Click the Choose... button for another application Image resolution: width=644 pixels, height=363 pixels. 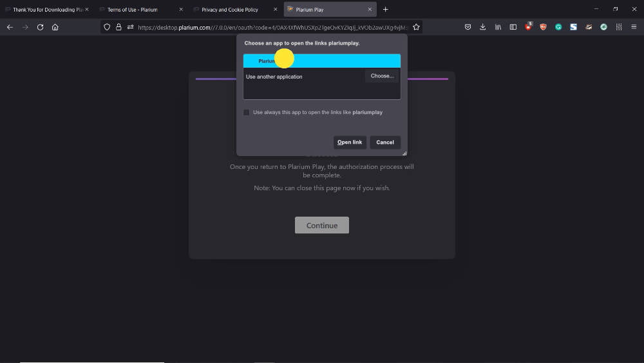point(382,76)
